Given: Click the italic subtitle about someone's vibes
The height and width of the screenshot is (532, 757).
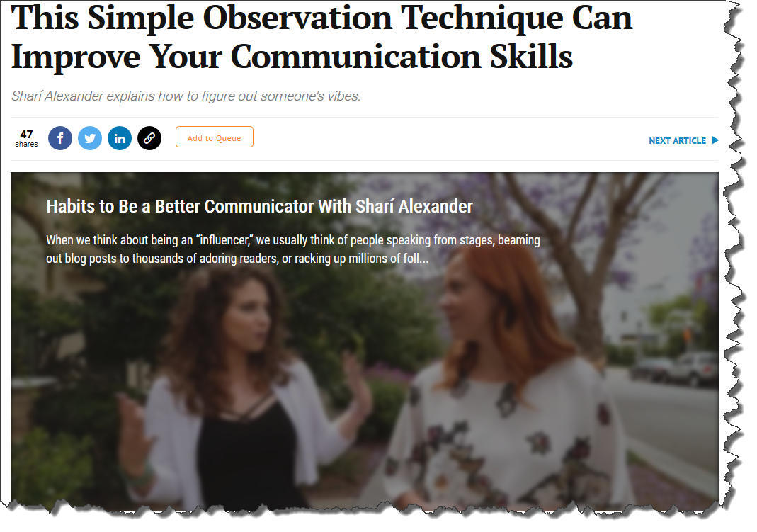Looking at the screenshot, I should coord(186,96).
